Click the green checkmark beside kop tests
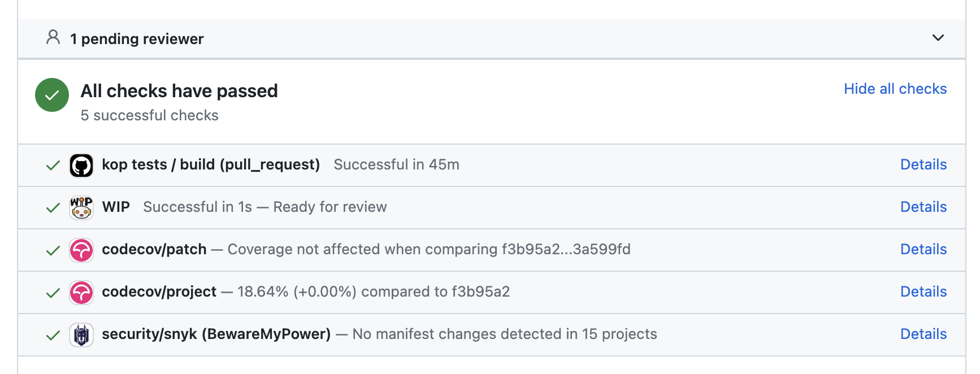Screen dimensions: 980x374 (53, 166)
